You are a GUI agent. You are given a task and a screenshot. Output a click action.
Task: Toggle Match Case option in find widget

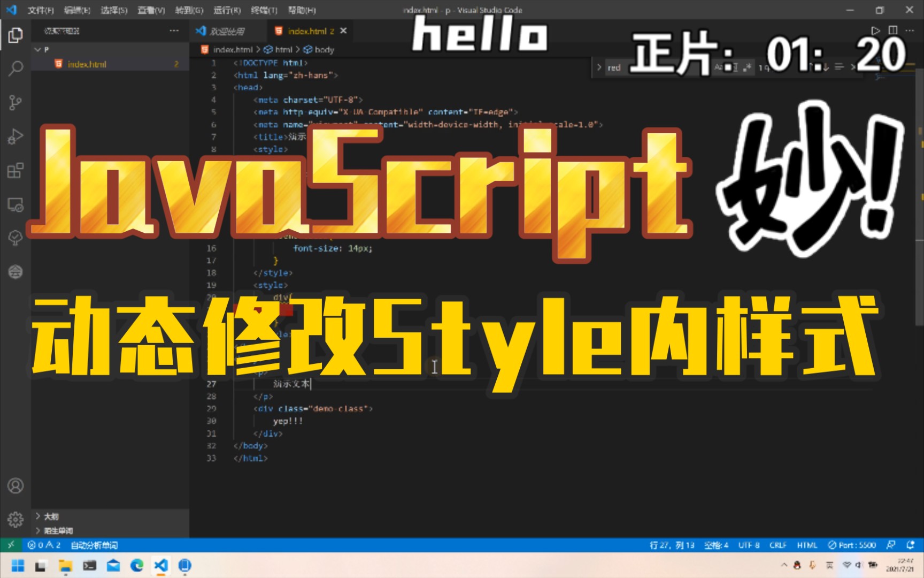point(719,67)
